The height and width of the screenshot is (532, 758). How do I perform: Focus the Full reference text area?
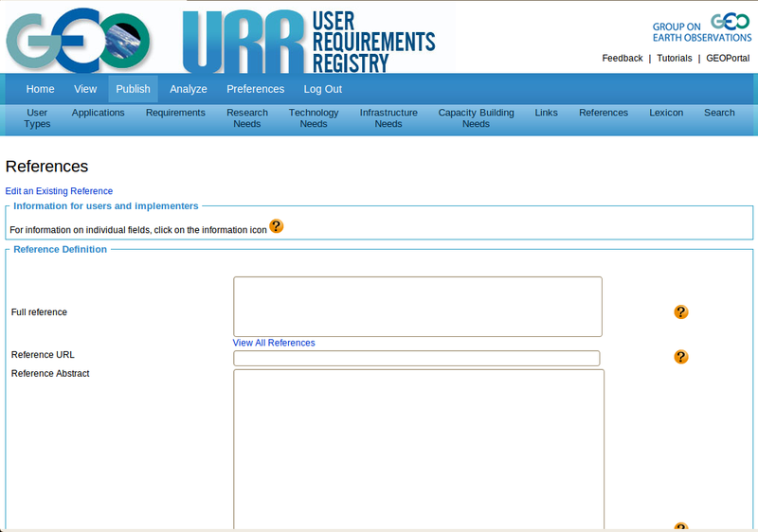click(x=417, y=307)
